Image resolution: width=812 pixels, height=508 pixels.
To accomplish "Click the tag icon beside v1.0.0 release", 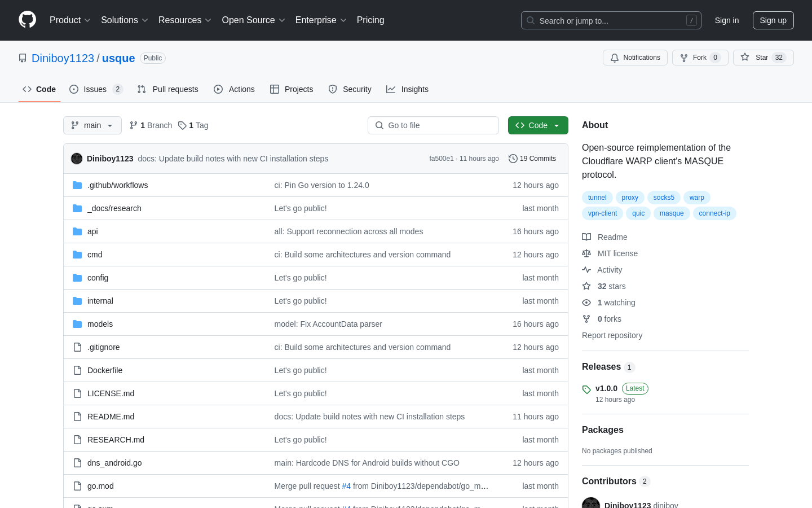I will pos(586,389).
